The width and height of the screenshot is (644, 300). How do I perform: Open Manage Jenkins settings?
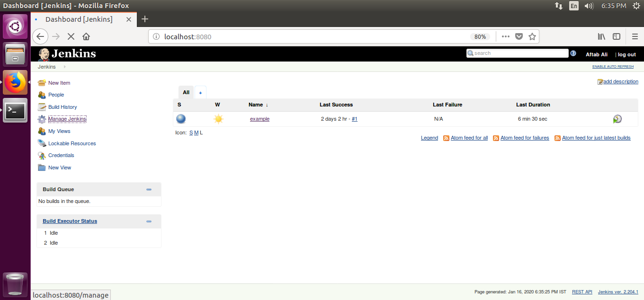(67, 119)
